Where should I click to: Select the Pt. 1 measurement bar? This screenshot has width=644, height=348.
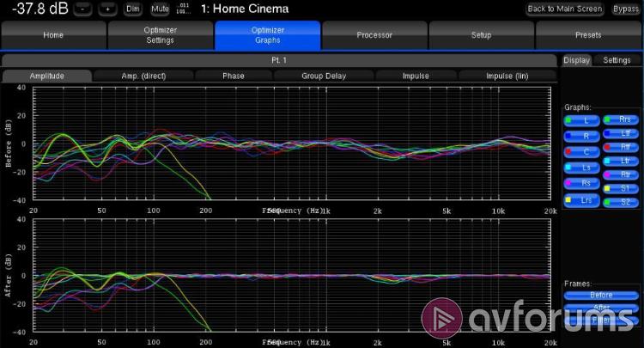(x=280, y=60)
